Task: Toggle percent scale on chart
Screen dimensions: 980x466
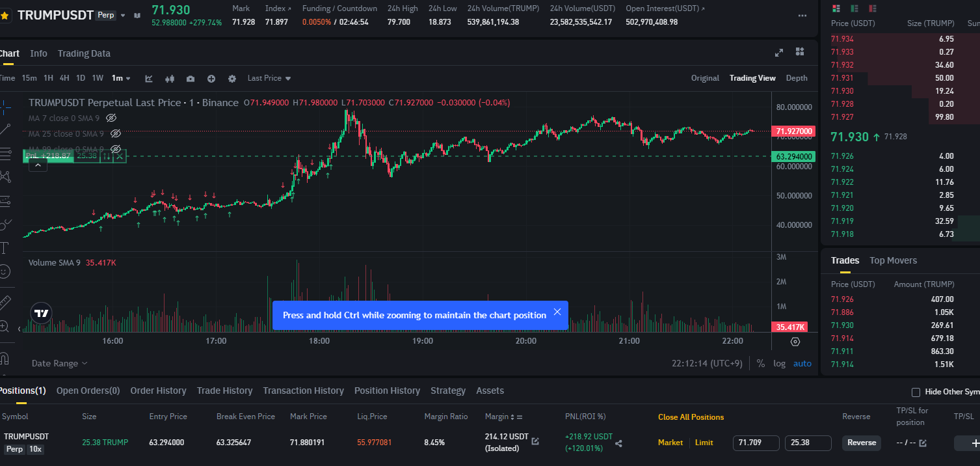Action: coord(761,364)
